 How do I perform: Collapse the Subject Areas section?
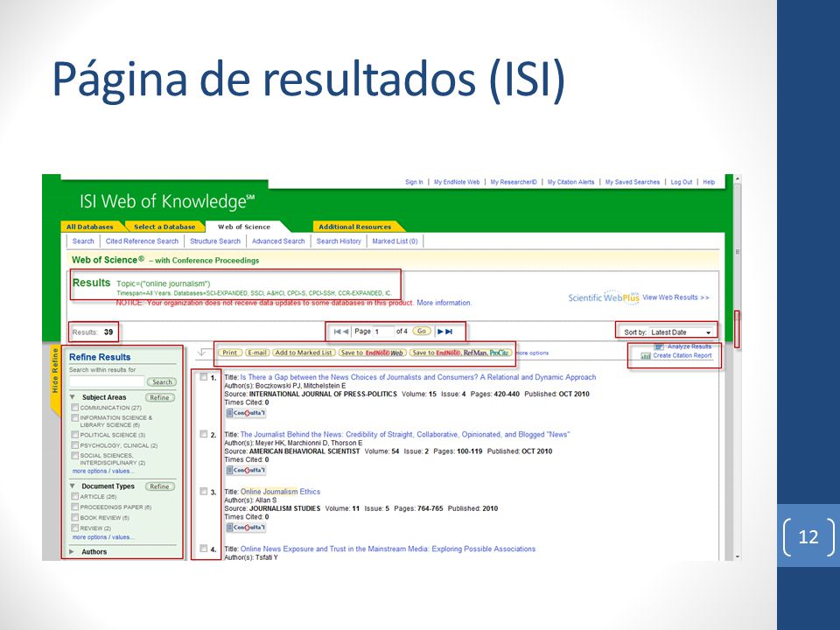73,397
